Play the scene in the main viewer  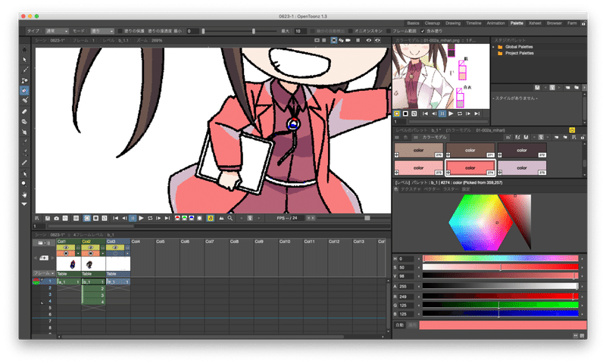pyautogui.click(x=142, y=219)
